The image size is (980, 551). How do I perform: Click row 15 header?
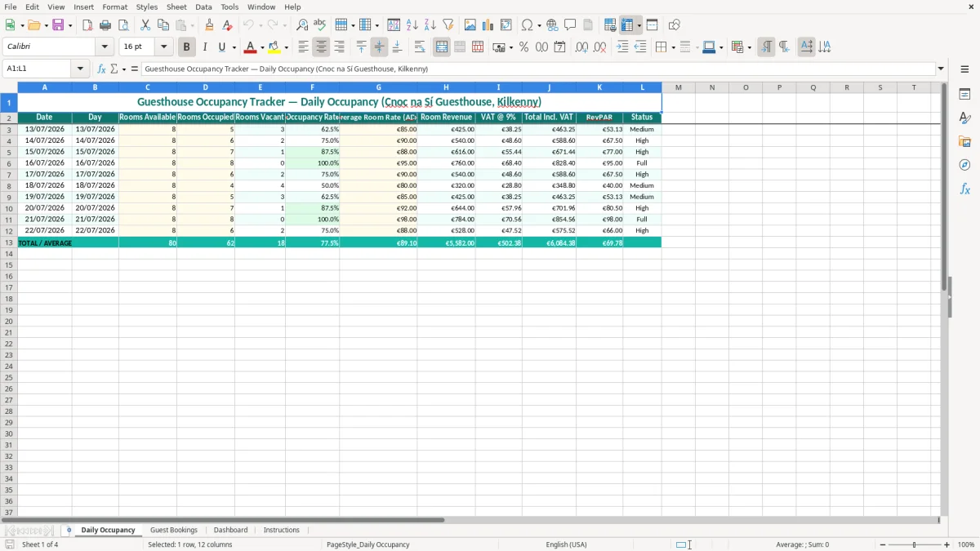(9, 265)
